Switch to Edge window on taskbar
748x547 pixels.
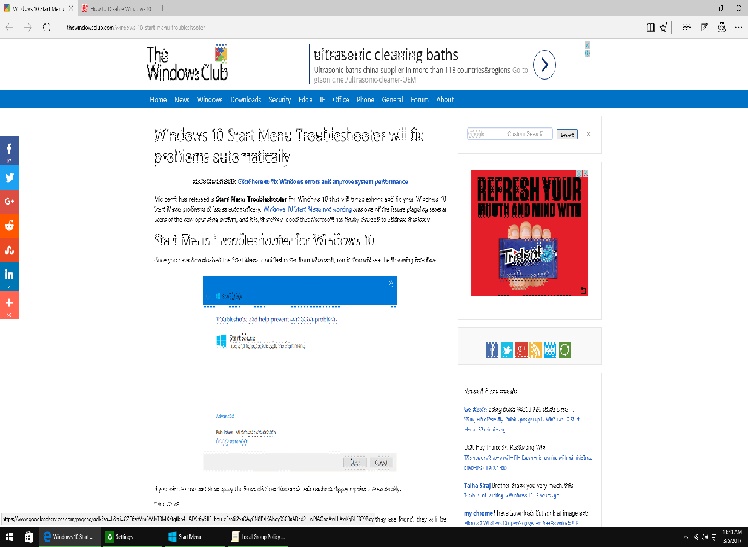tap(70, 537)
